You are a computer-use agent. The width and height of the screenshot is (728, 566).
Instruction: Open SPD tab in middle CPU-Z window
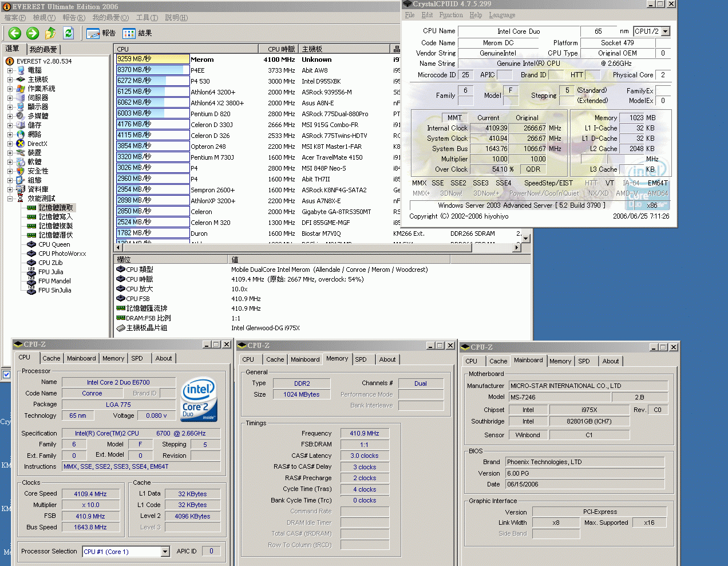[361, 359]
